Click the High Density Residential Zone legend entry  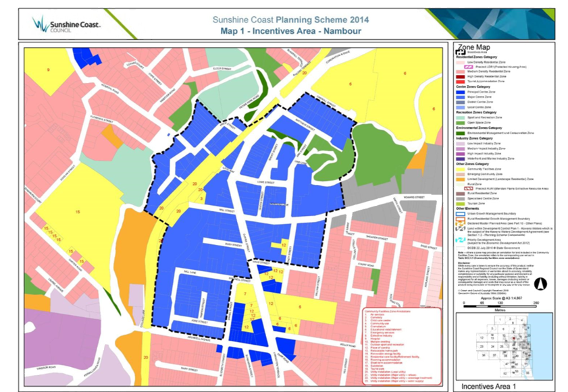click(461, 76)
